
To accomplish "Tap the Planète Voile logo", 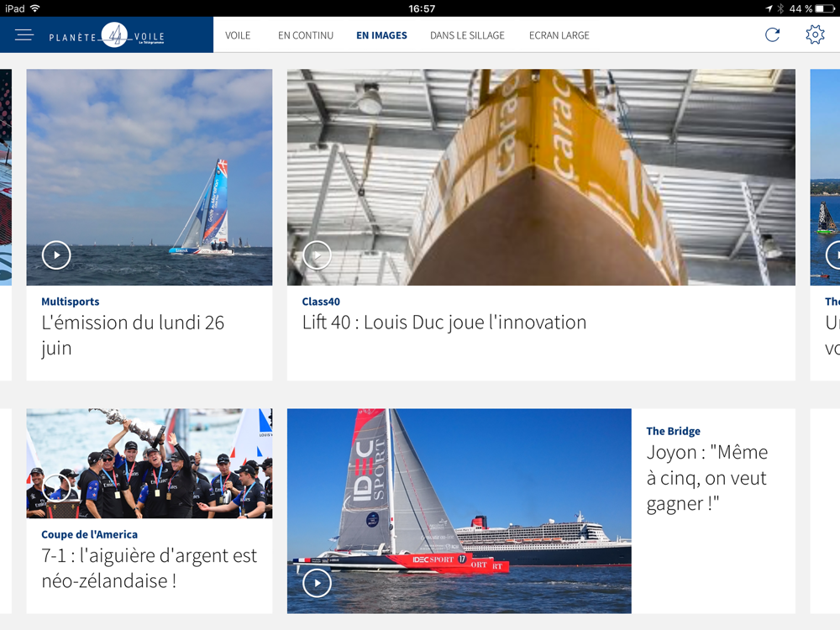I will [x=107, y=36].
